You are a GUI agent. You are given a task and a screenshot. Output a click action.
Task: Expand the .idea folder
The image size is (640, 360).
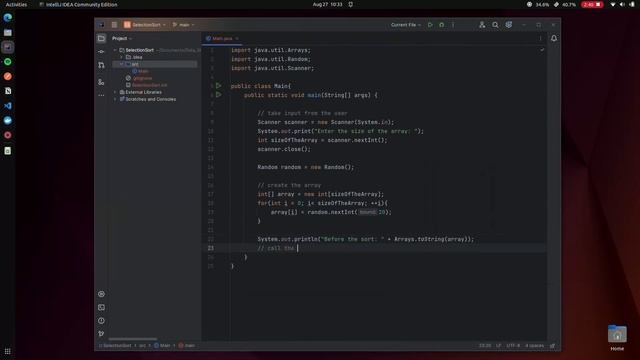[122, 57]
